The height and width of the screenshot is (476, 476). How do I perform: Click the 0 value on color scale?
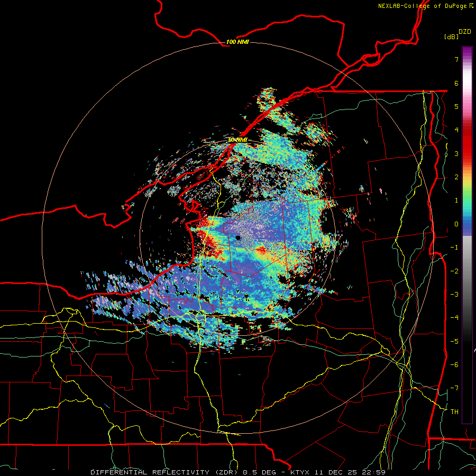pos(456,224)
